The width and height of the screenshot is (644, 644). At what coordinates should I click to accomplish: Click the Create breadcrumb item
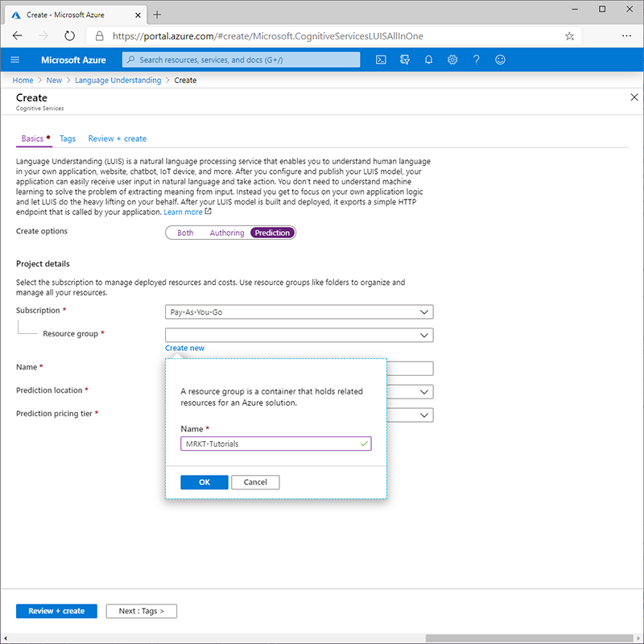(x=185, y=80)
